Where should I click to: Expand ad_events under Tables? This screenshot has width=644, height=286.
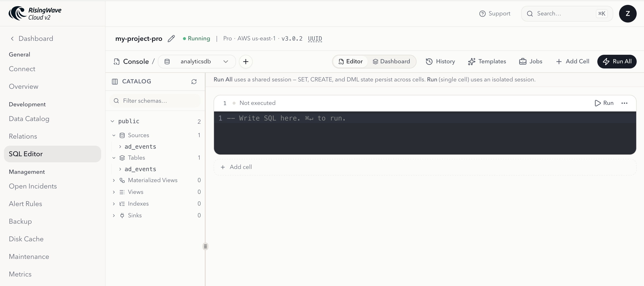[x=120, y=169]
